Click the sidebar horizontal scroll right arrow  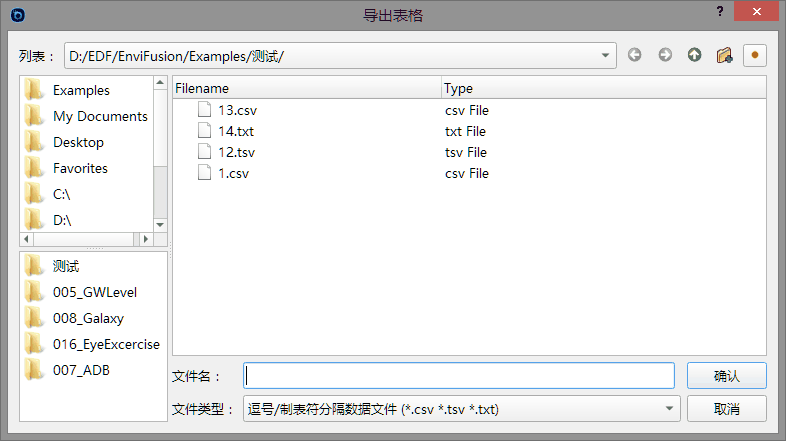(x=146, y=239)
